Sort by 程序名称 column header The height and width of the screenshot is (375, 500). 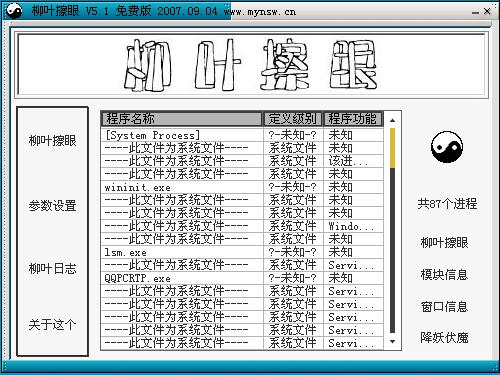pyautogui.click(x=182, y=119)
